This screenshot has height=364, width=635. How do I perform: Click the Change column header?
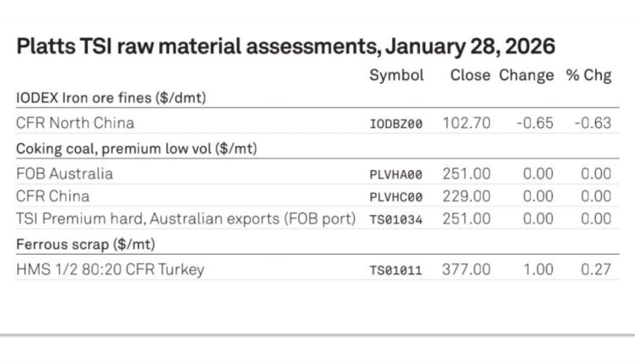[526, 75]
